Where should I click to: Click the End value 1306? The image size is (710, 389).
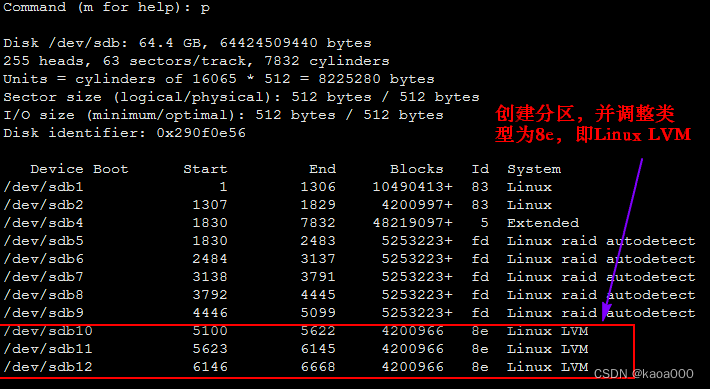[x=318, y=187]
